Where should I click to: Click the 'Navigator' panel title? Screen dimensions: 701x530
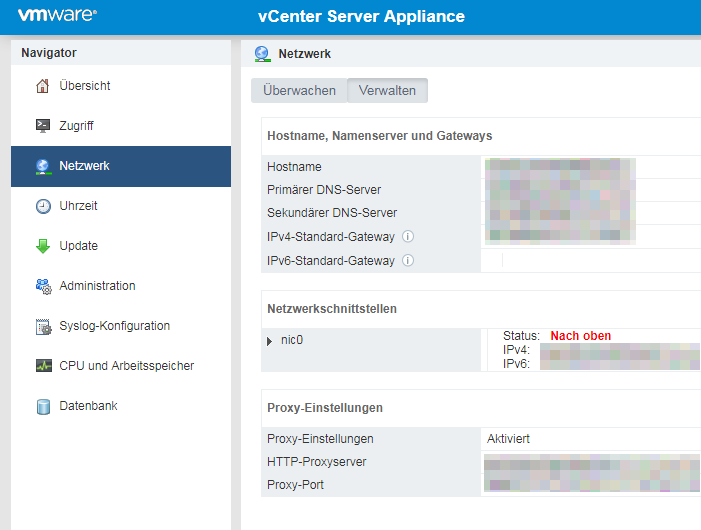click(49, 53)
